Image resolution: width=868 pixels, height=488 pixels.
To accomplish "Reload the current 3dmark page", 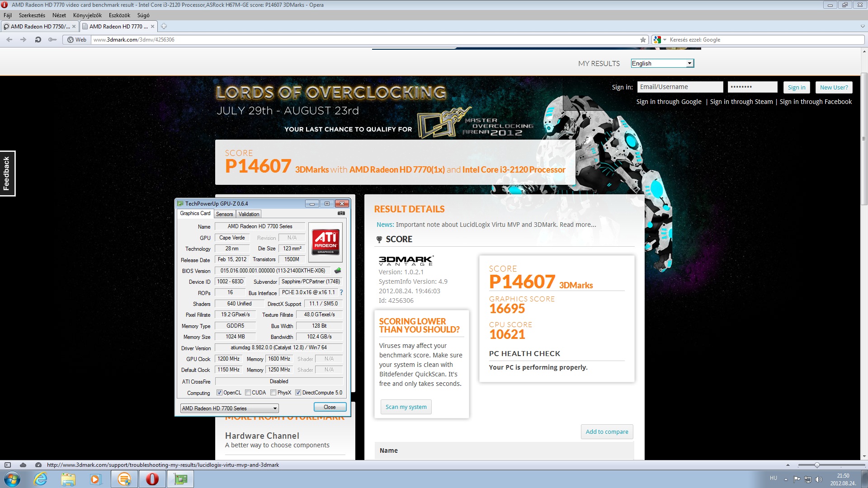I will tap(38, 40).
